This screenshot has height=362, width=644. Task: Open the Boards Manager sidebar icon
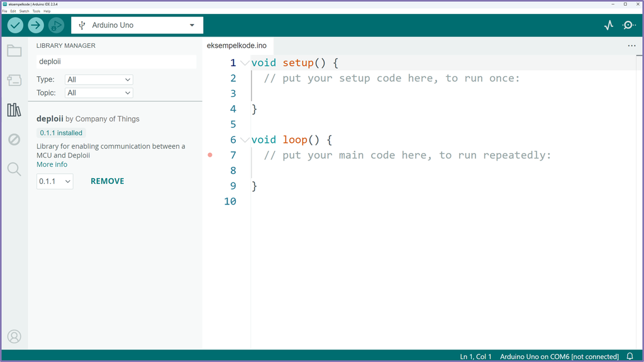tap(14, 80)
